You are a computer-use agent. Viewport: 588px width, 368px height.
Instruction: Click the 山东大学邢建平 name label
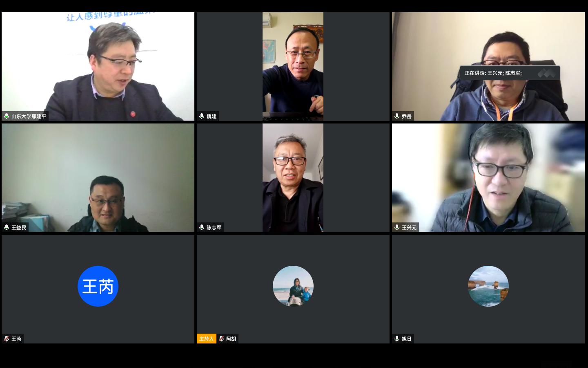[x=29, y=116]
